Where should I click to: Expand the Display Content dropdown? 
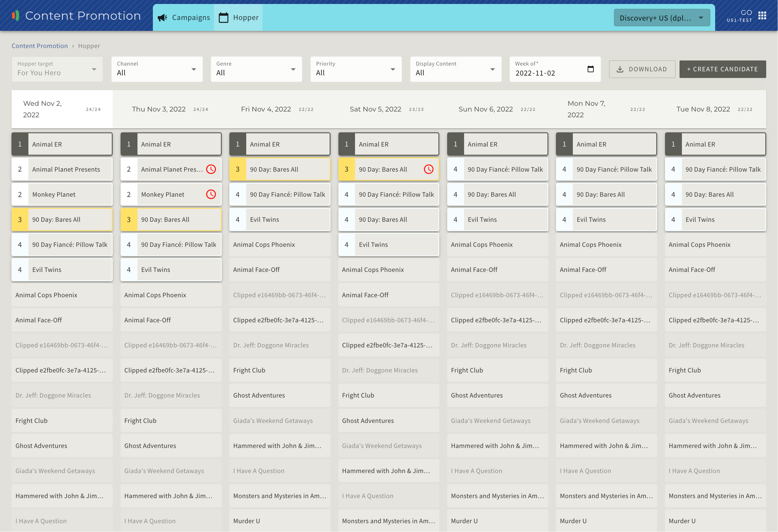tap(455, 69)
